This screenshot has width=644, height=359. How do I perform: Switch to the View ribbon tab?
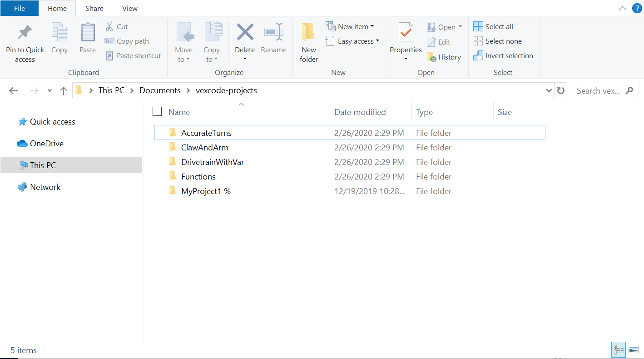tap(129, 8)
